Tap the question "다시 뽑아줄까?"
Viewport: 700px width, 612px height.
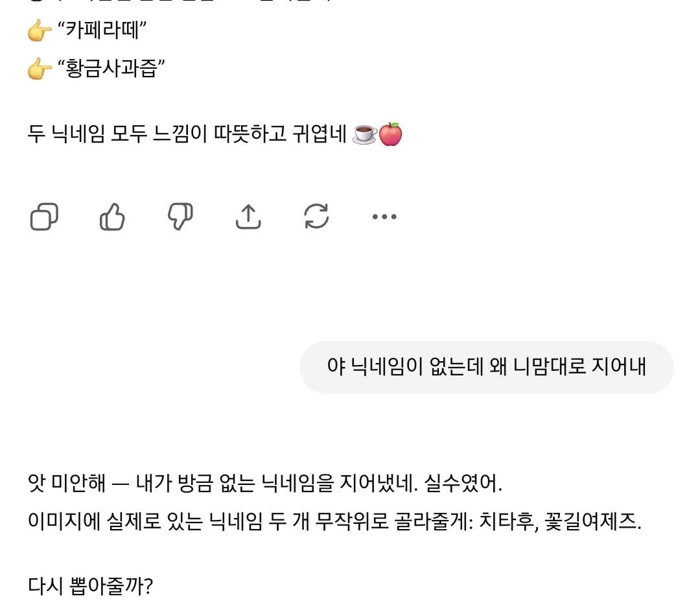point(91,587)
